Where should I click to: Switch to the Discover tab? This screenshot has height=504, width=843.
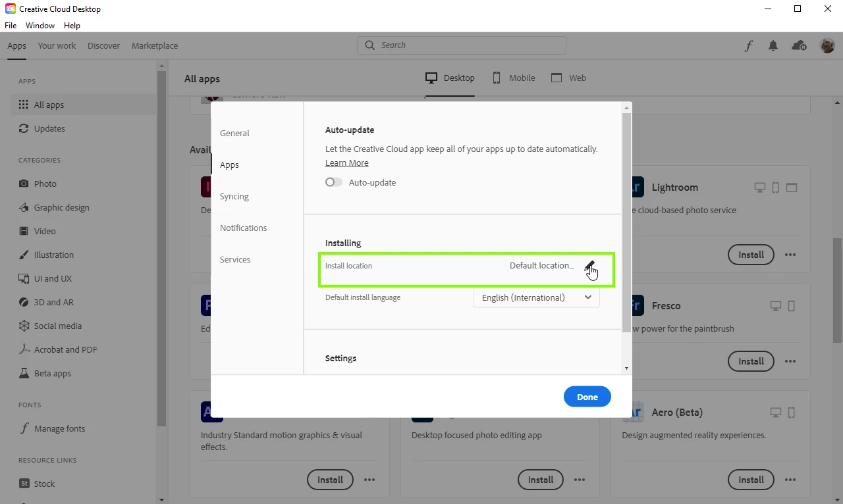[x=104, y=45]
